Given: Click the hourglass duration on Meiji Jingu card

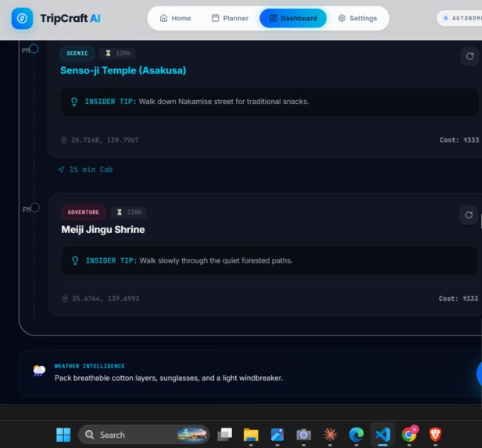Looking at the screenshot, I should click(x=128, y=212).
